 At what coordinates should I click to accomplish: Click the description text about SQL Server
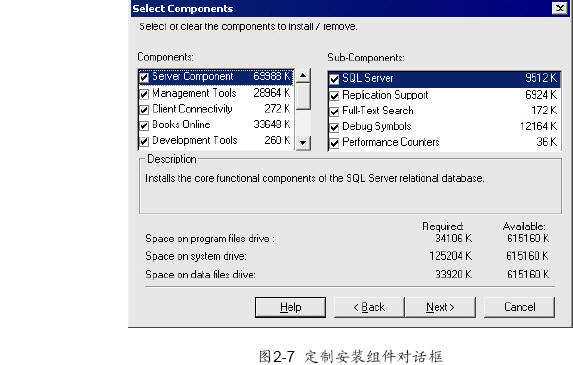[x=315, y=178]
